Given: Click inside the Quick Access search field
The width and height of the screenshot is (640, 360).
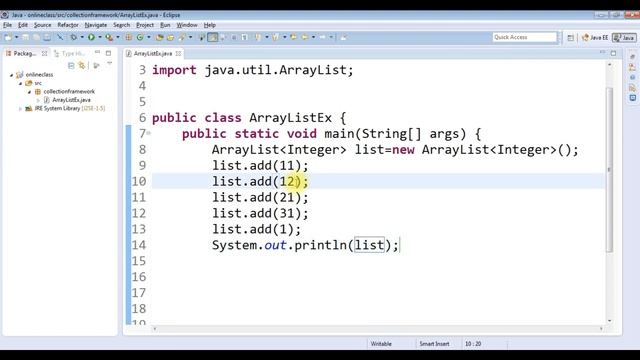Looking at the screenshot, I should pyautogui.click(x=524, y=37).
